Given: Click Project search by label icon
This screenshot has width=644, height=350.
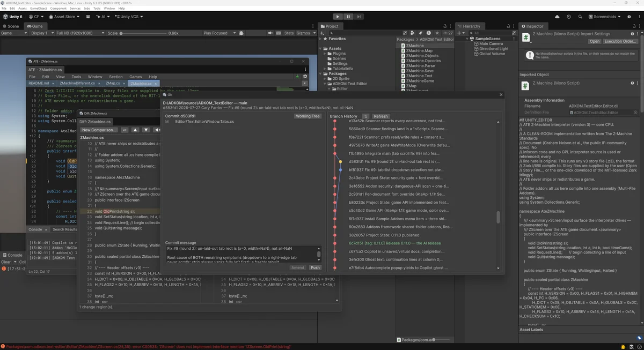Looking at the screenshot, I should 421,33.
